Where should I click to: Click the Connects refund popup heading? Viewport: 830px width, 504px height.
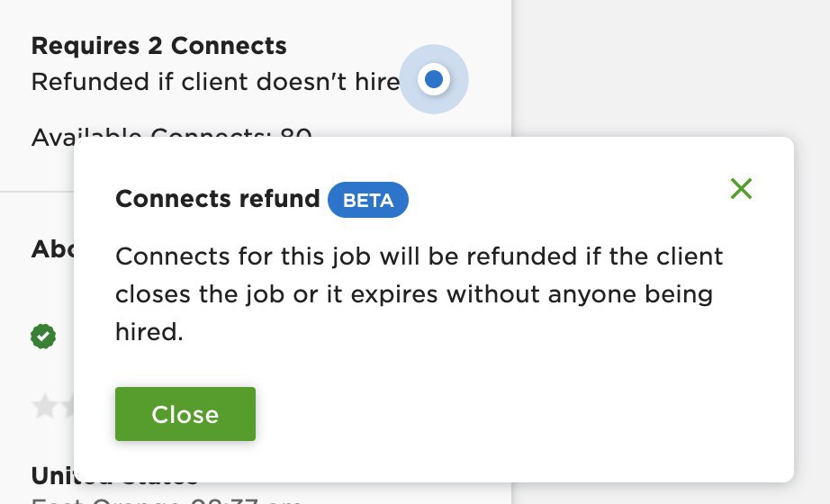point(218,199)
